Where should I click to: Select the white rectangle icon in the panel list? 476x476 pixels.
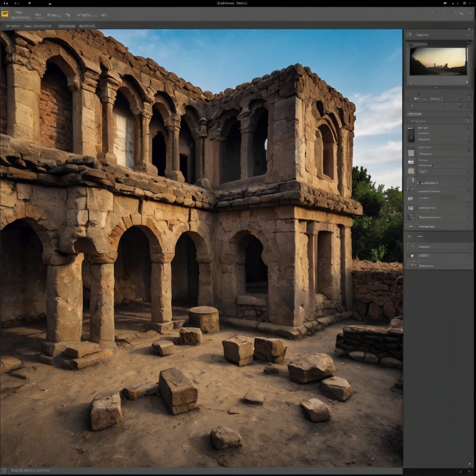pyautogui.click(x=411, y=153)
